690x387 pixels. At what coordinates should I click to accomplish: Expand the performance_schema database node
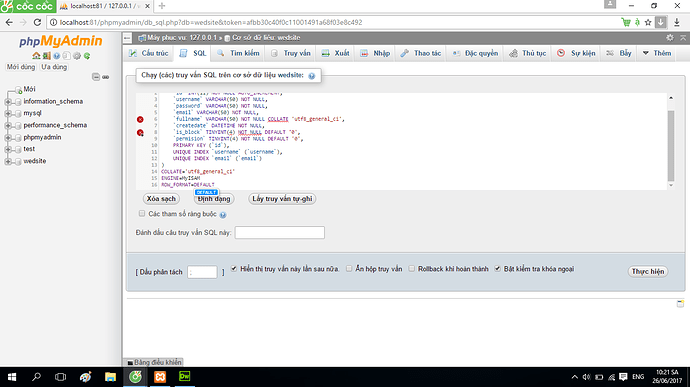[x=8, y=125]
